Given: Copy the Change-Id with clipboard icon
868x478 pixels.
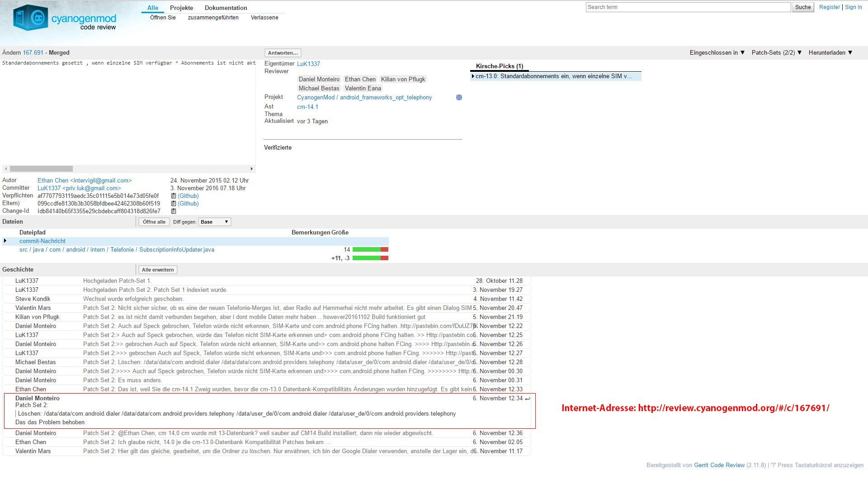Looking at the screenshot, I should click(x=173, y=211).
